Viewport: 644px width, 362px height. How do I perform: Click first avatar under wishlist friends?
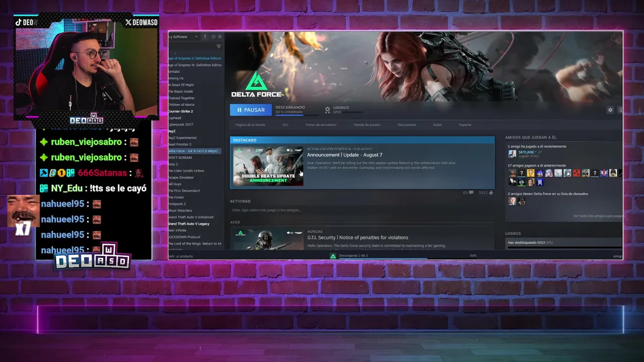[512, 201]
